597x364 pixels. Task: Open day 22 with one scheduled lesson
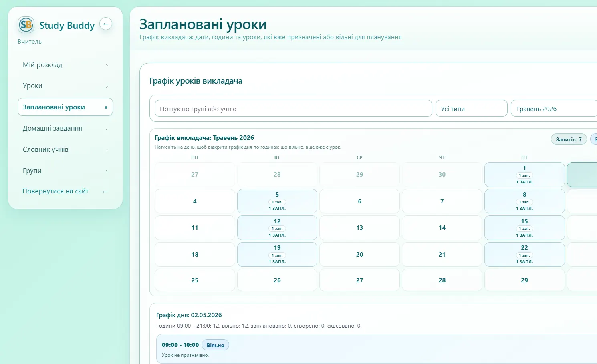point(524,254)
